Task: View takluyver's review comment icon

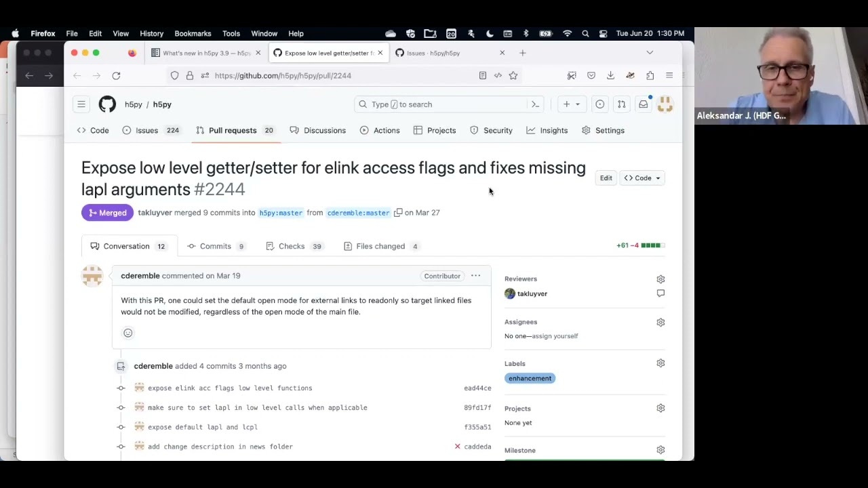Action: tap(660, 293)
